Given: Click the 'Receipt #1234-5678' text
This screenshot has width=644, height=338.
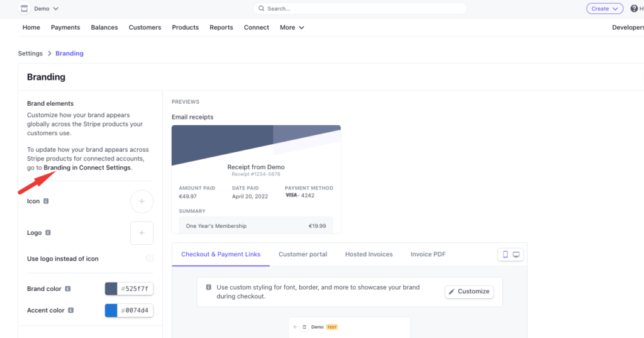Looking at the screenshot, I should tap(256, 174).
